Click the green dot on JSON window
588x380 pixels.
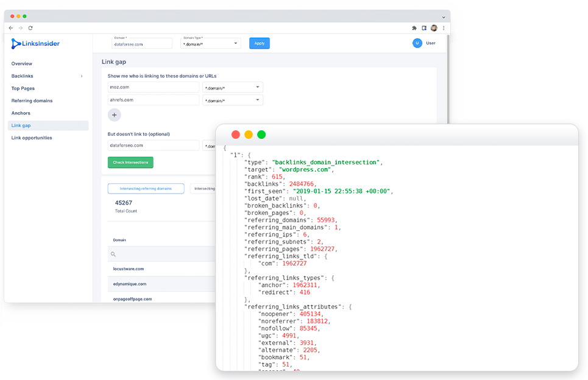click(x=261, y=135)
